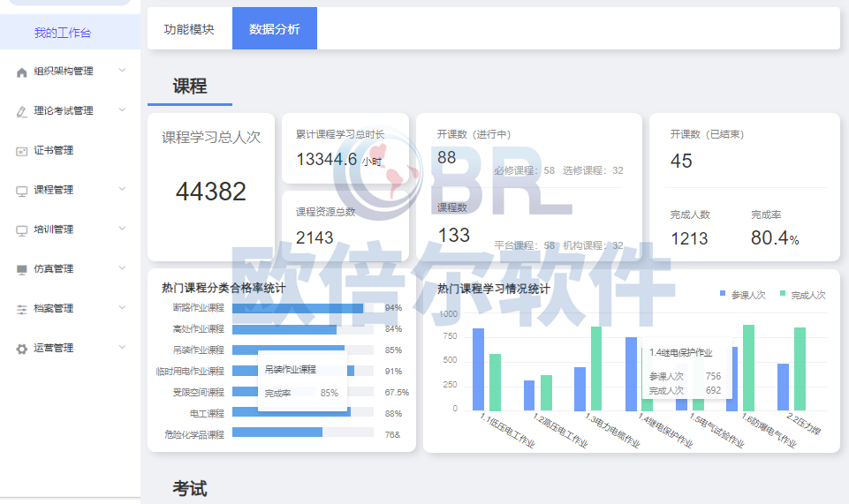Click the 热门课程分类合格率统计 chart title
This screenshot has height=504, width=849.
224,289
